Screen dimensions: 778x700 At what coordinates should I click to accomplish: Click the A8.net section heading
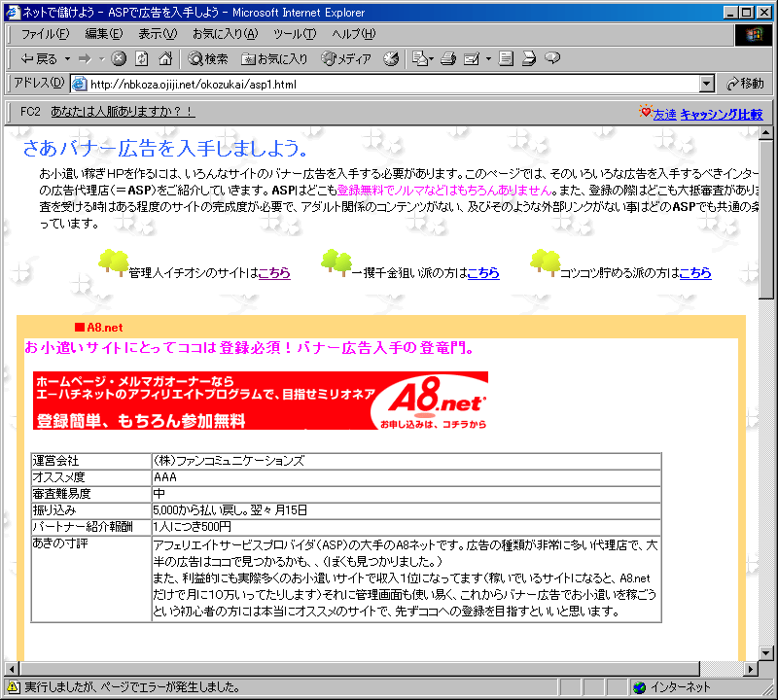pos(99,328)
